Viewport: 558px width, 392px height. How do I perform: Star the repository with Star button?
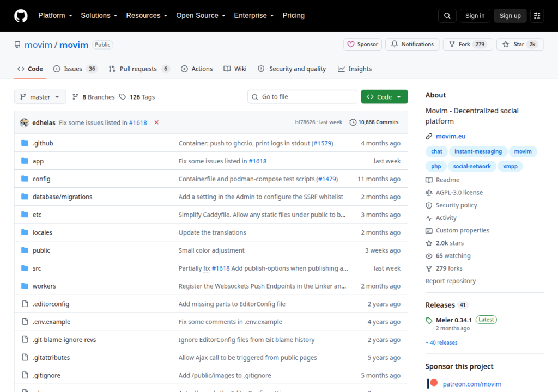point(520,44)
